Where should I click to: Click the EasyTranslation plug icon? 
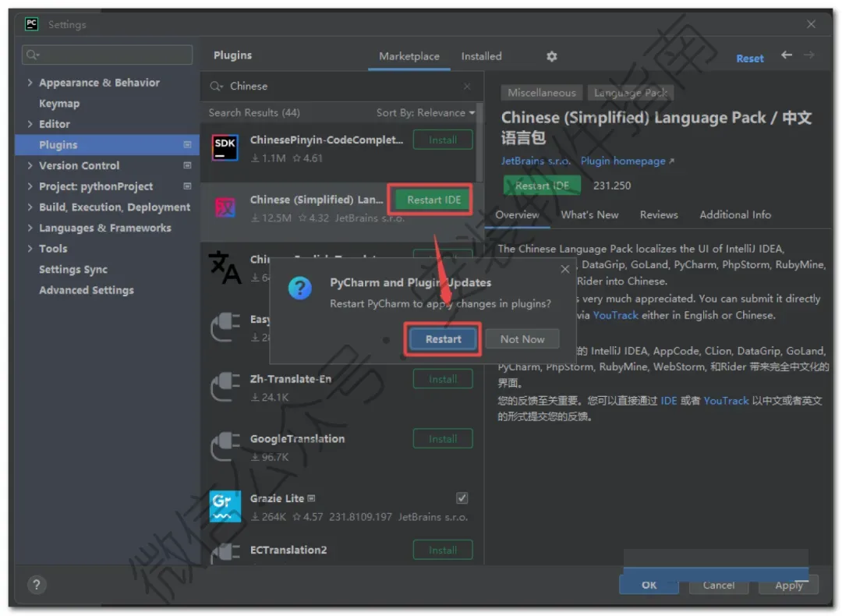[x=225, y=327]
